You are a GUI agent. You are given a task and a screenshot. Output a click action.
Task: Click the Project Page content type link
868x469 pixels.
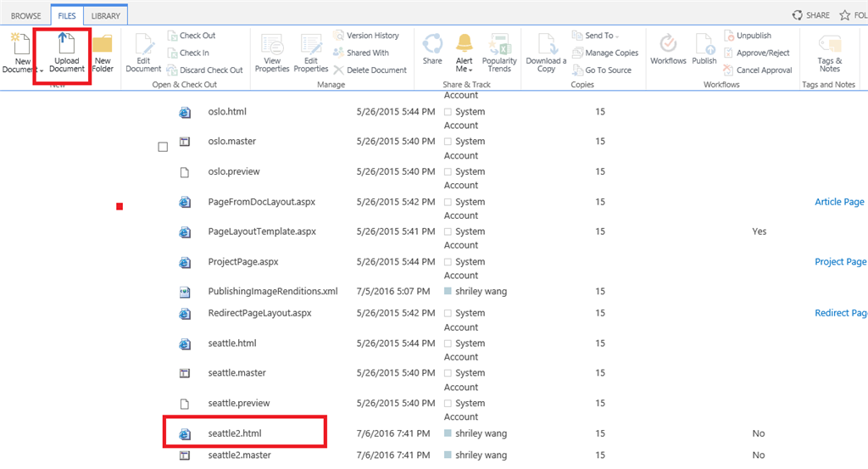click(840, 261)
